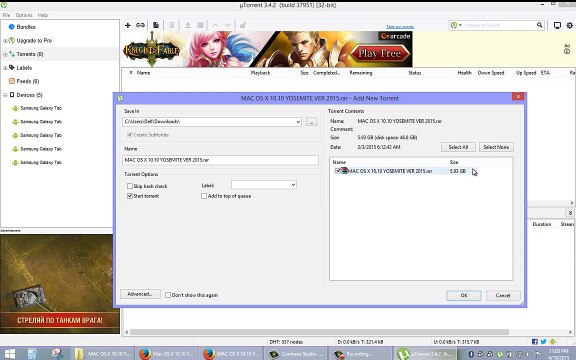Open the Remote monitor icon

tap(557, 25)
